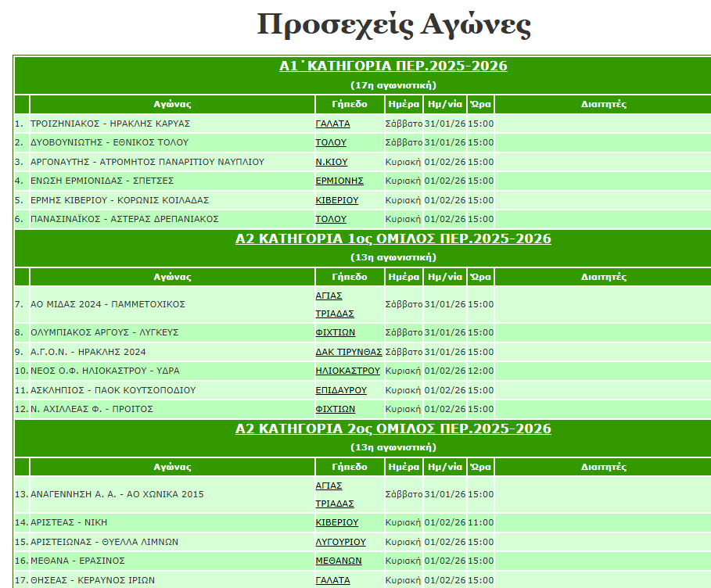Click ΚΙΒΕΡΙΟΥ stadium link for ΕΡΜΗΣ ΚΙΒΕΡΙΟΥ match
711x588 pixels.
[336, 200]
